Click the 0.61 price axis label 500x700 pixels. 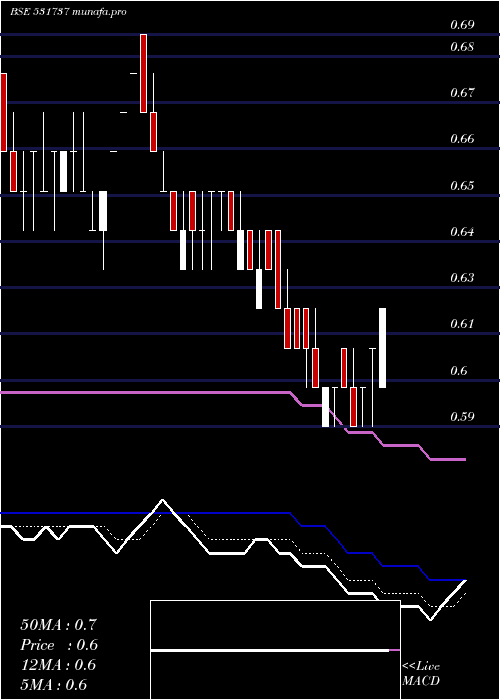tap(462, 324)
